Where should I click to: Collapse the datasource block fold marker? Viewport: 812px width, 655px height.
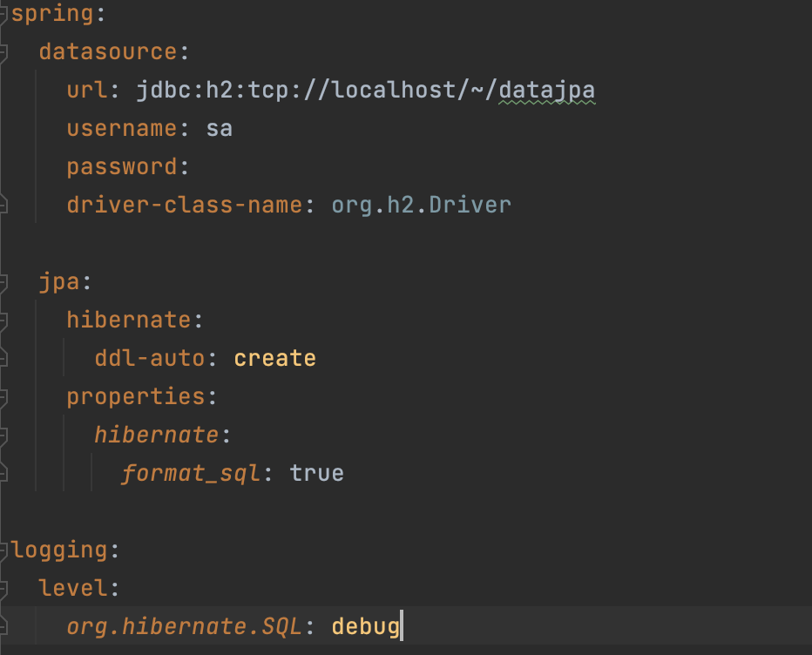(3, 52)
